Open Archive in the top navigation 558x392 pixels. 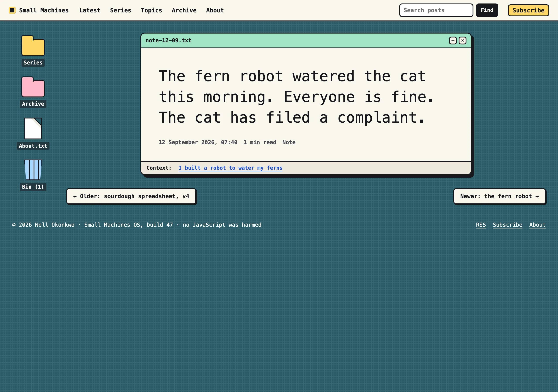184,10
